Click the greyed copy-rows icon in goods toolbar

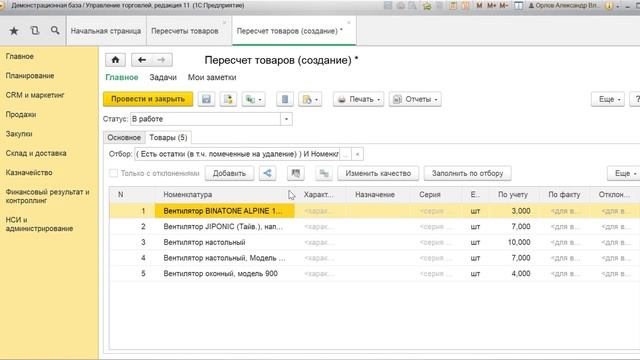(324, 173)
